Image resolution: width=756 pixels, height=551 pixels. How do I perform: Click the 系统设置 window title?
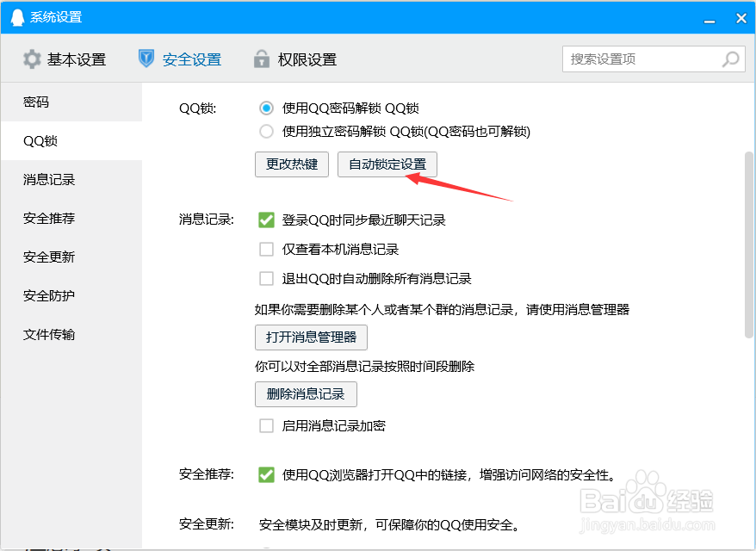pos(56,17)
